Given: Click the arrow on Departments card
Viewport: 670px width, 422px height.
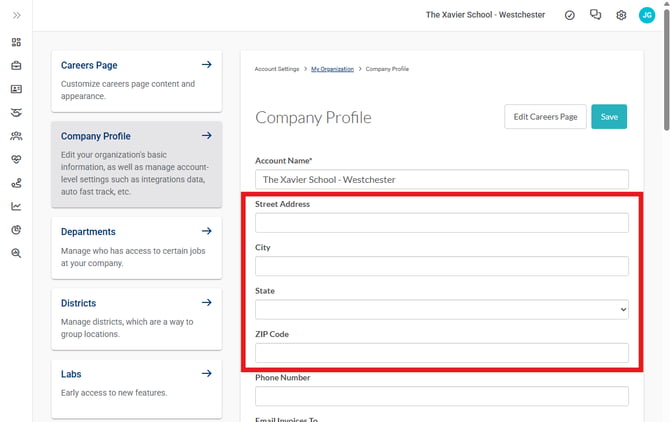Looking at the screenshot, I should point(207,231).
